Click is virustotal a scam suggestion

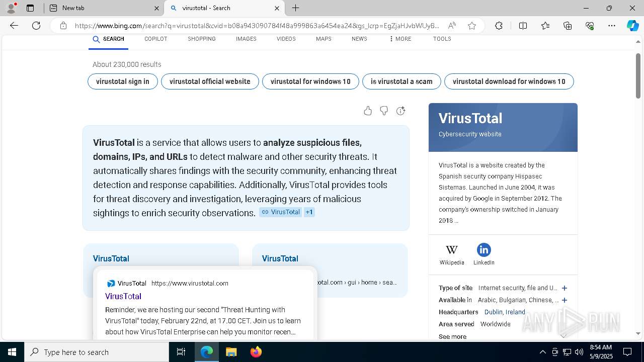click(401, 81)
